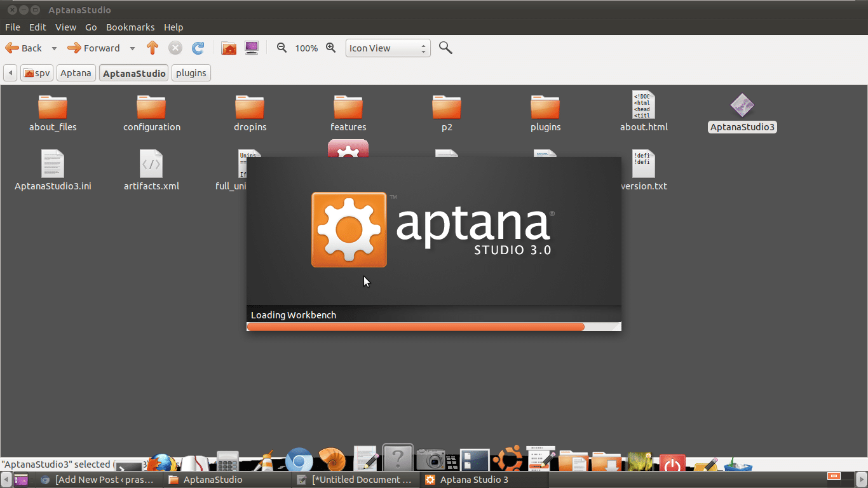This screenshot has height=488, width=868.
Task: Switch to Untitled Document taskbar window
Action: coord(356,480)
